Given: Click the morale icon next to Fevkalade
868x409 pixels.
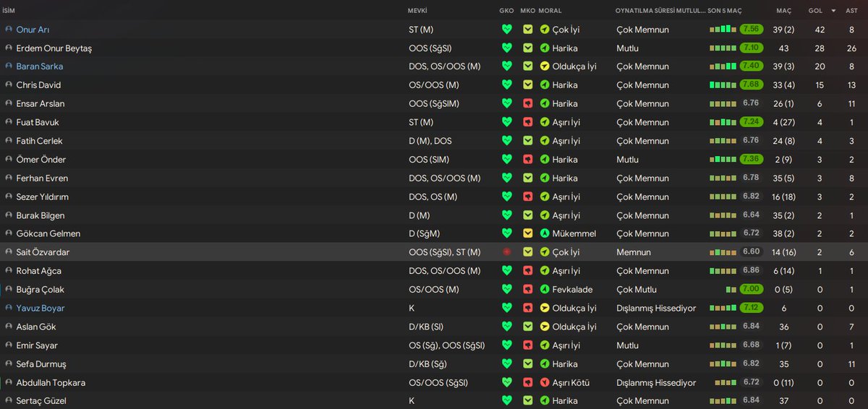Looking at the screenshot, I should click(x=545, y=290).
